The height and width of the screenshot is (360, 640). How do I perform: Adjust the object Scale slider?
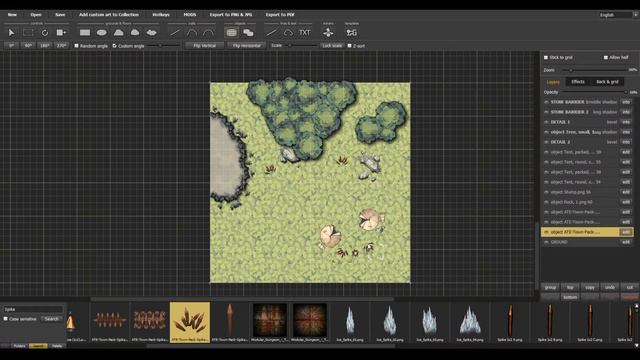coord(300,46)
